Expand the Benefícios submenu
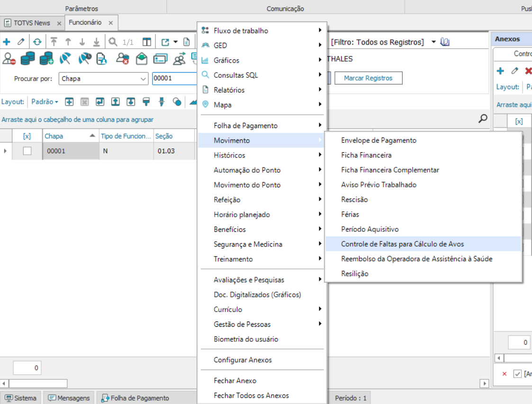This screenshot has width=532, height=404. (262, 229)
